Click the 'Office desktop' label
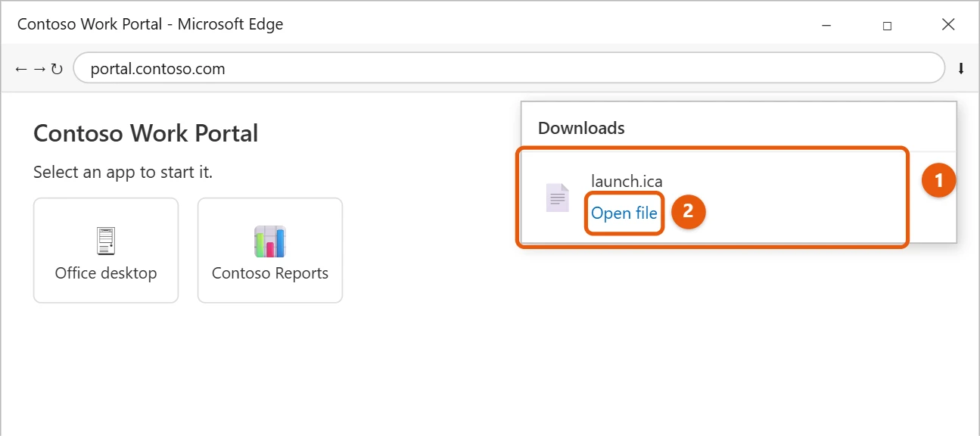The width and height of the screenshot is (980, 436). tap(106, 273)
